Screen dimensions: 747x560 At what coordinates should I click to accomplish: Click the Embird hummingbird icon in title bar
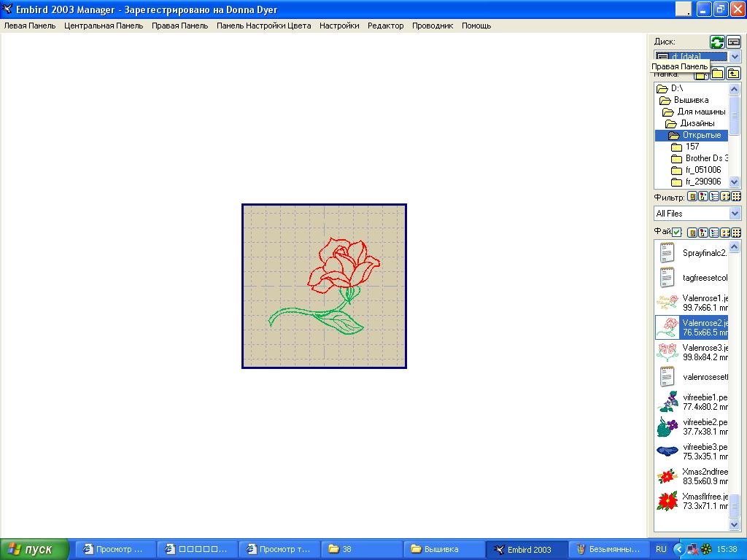(x=7, y=9)
